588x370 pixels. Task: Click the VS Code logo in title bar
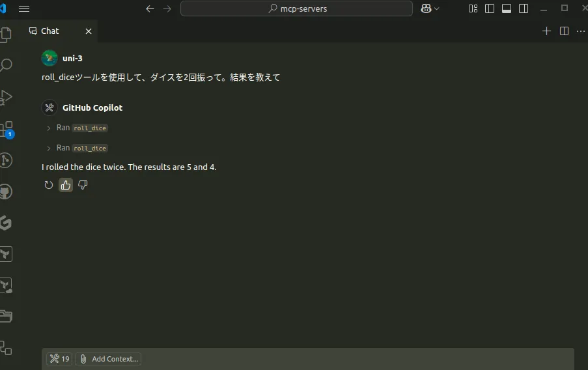click(x=3, y=8)
